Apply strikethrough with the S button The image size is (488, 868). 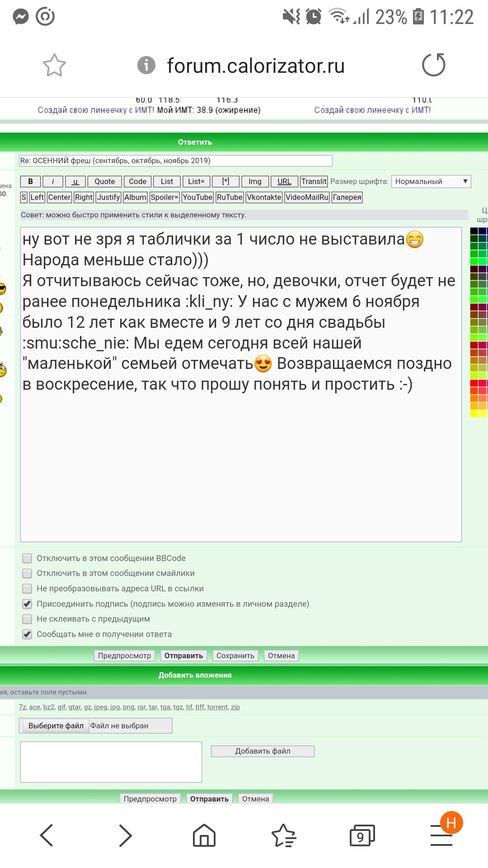click(x=24, y=197)
